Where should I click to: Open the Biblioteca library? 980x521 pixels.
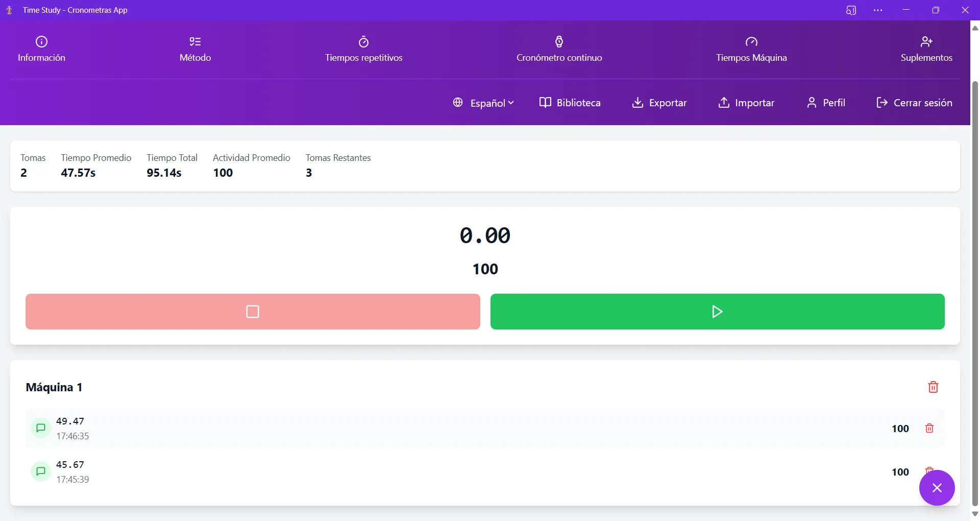coord(570,103)
